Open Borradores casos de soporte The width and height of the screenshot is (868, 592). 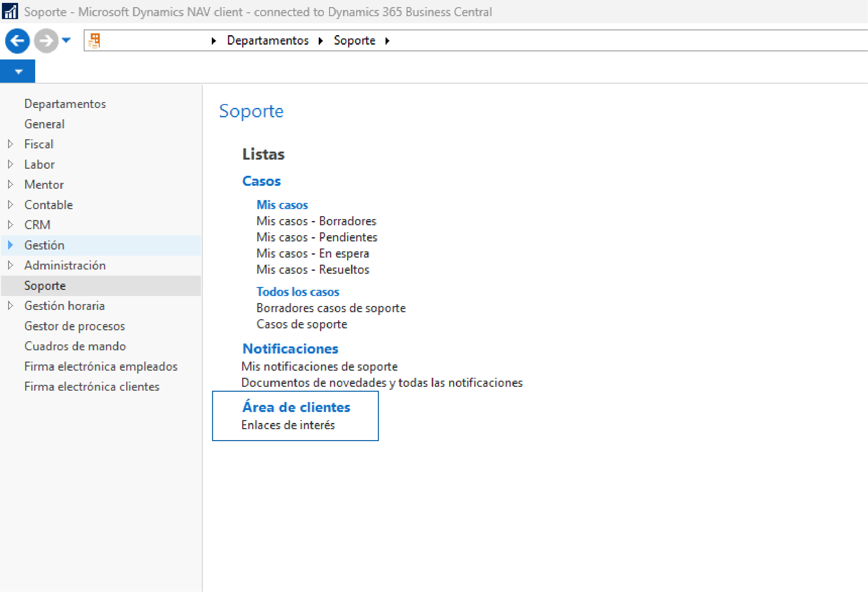pyautogui.click(x=331, y=308)
